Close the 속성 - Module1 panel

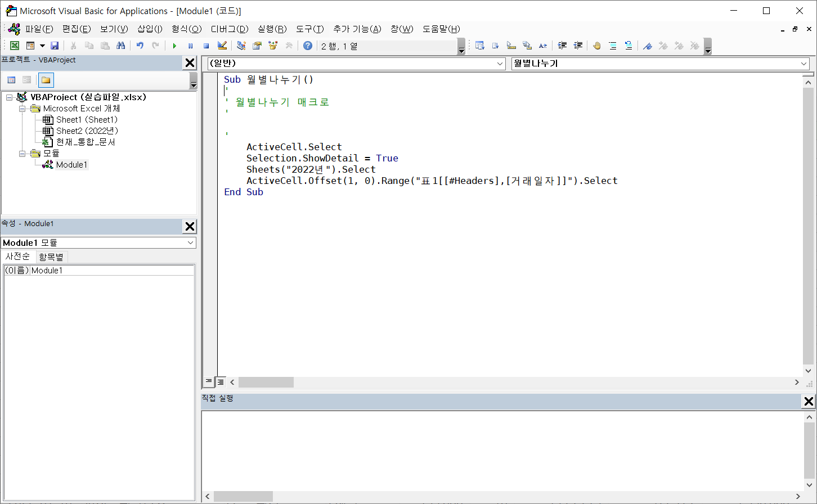coord(190,226)
